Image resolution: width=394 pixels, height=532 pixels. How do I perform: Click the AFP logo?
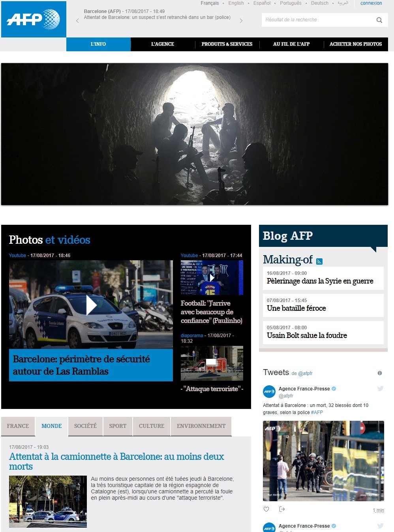34,19
